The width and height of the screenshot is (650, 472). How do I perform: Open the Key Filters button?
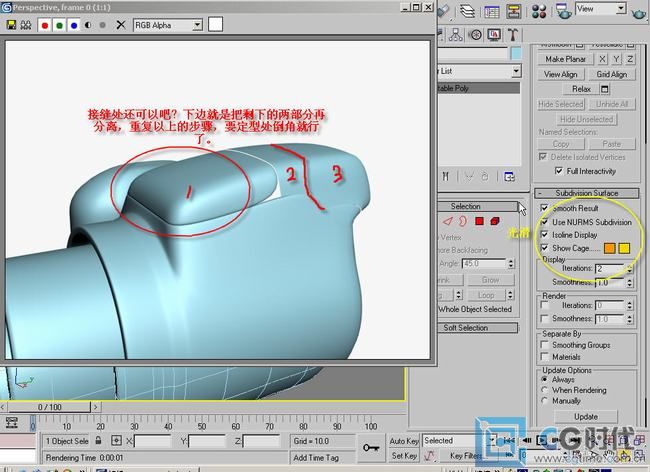pos(466,456)
